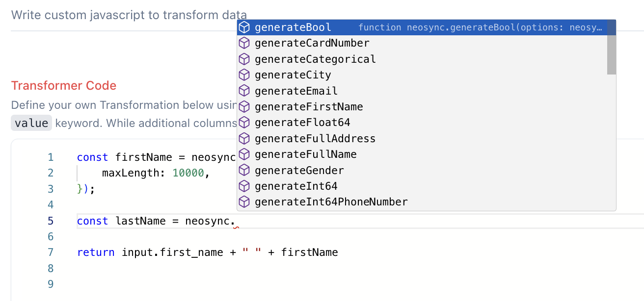The height and width of the screenshot is (301, 644).
Task: Pick generateCategorical in the suggestion list
Action: point(422,59)
